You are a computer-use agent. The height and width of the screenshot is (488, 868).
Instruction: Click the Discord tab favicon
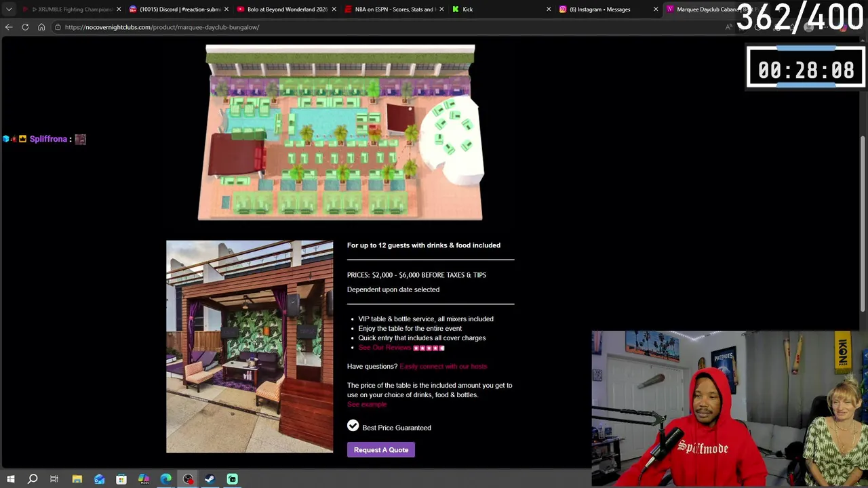coord(133,9)
